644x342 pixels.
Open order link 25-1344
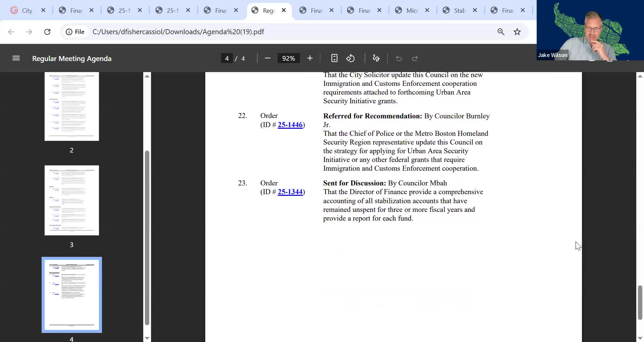(x=290, y=192)
